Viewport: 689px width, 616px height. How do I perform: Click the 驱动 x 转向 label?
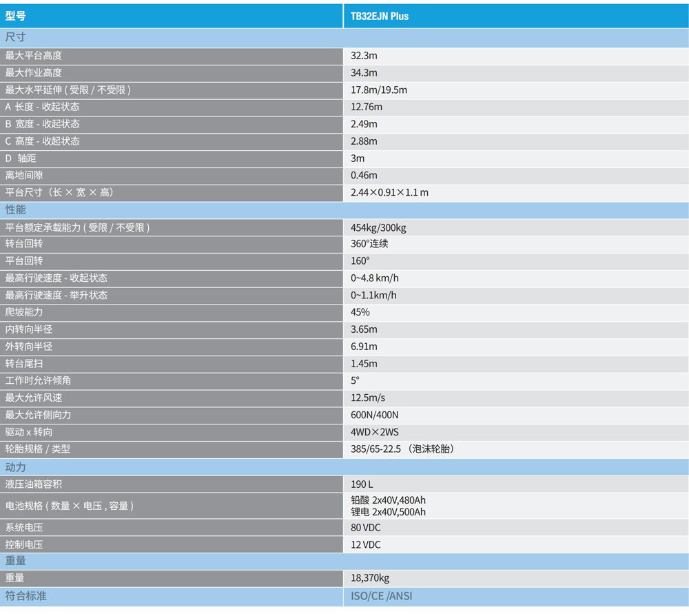[x=28, y=431]
